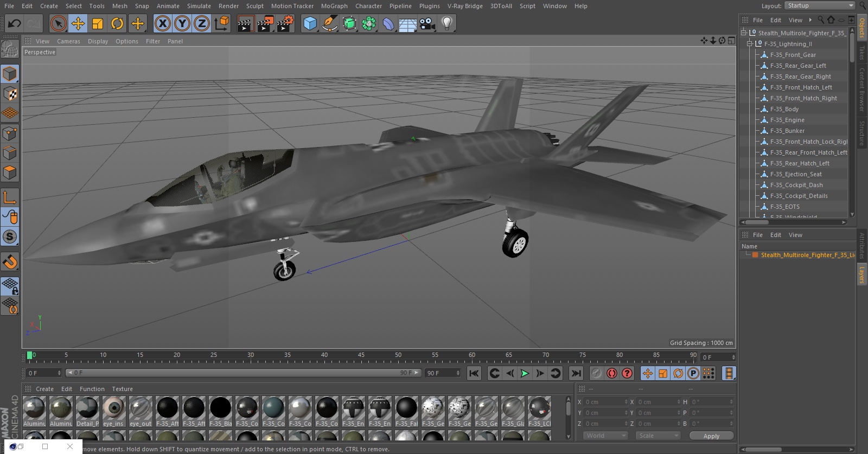Go to end of animation
Image resolution: width=868 pixels, height=454 pixels.
tap(576, 373)
